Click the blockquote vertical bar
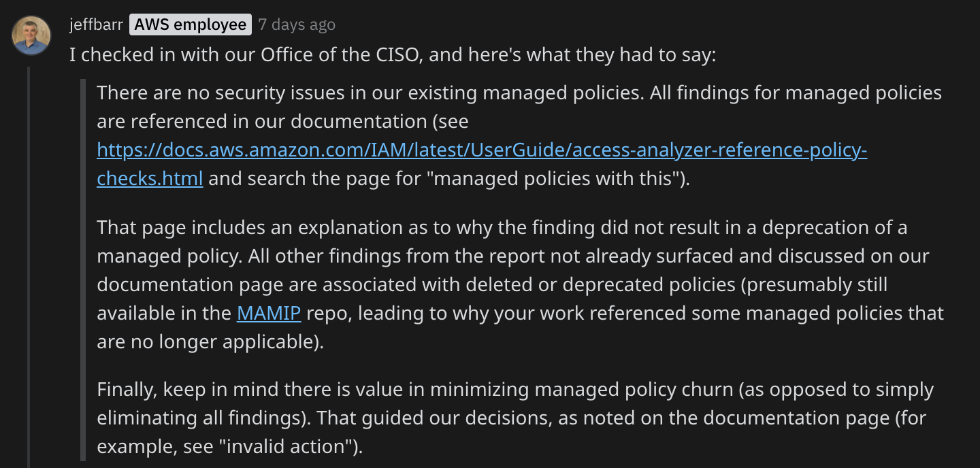980x468 pixels. coord(83,269)
